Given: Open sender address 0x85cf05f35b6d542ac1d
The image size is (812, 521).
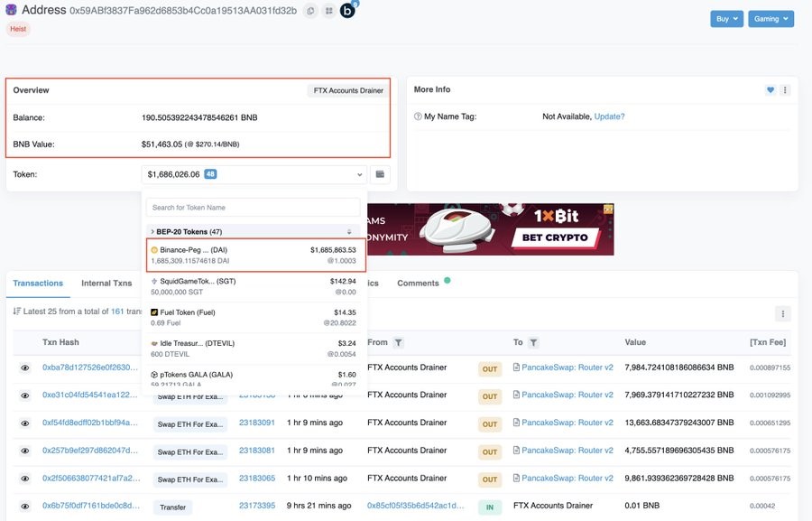Looking at the screenshot, I should click(416, 506).
